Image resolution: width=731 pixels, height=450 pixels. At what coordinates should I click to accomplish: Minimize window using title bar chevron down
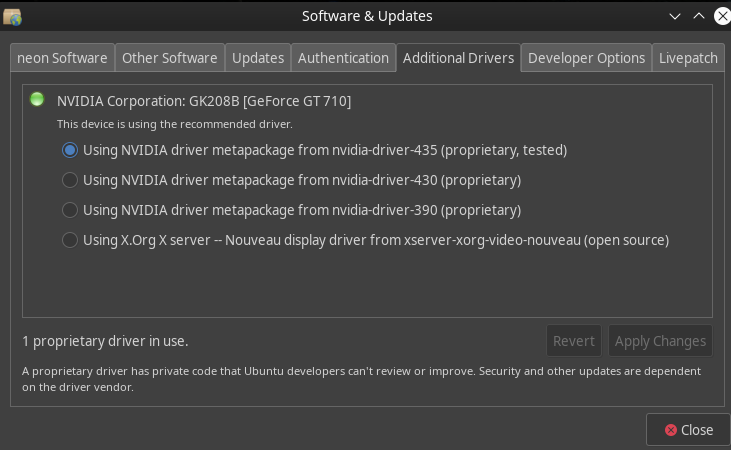pos(675,17)
